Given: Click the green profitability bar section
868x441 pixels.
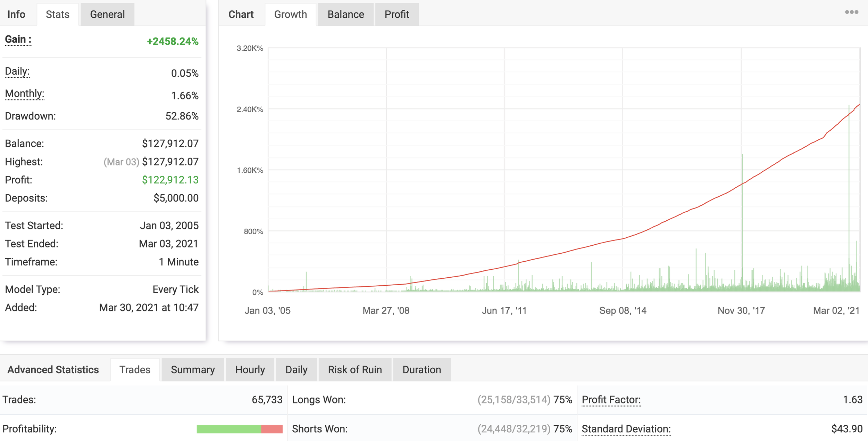Looking at the screenshot, I should click(x=228, y=429).
